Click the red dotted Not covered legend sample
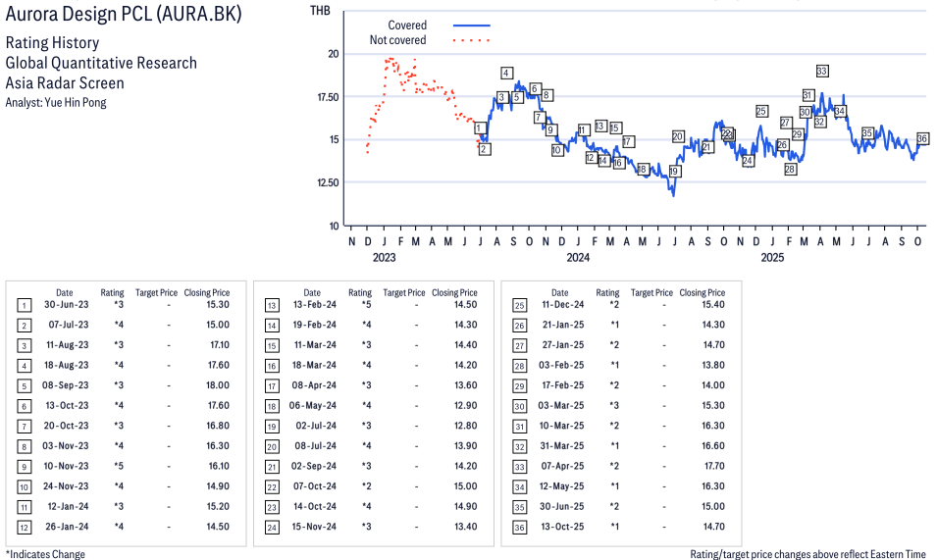Viewport: 937px width, 560px height. (471, 40)
